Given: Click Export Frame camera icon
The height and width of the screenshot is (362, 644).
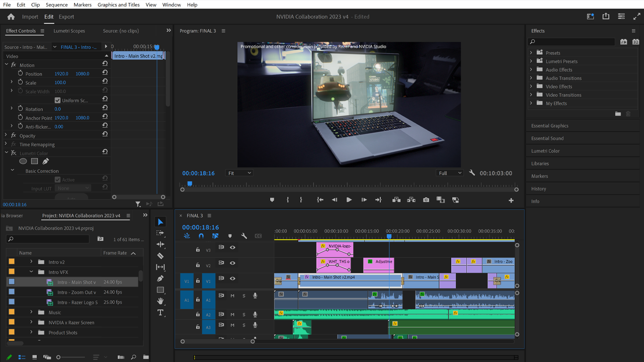Looking at the screenshot, I should [x=426, y=200].
